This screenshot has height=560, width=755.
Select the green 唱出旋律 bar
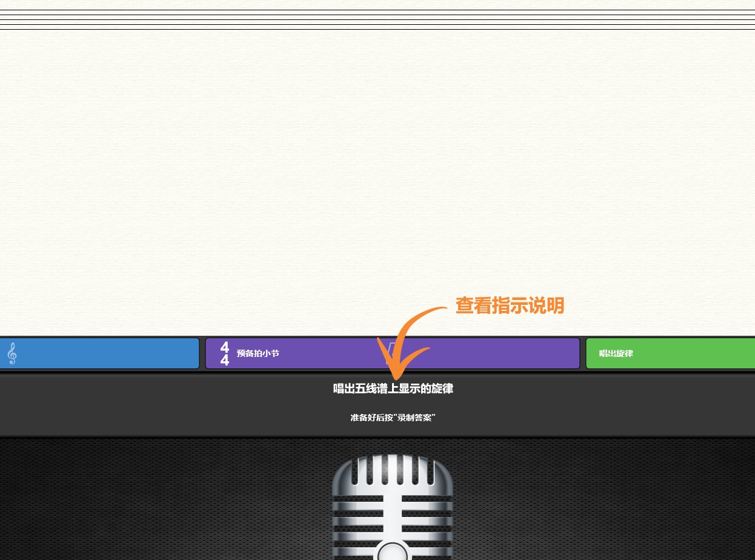[670, 353]
